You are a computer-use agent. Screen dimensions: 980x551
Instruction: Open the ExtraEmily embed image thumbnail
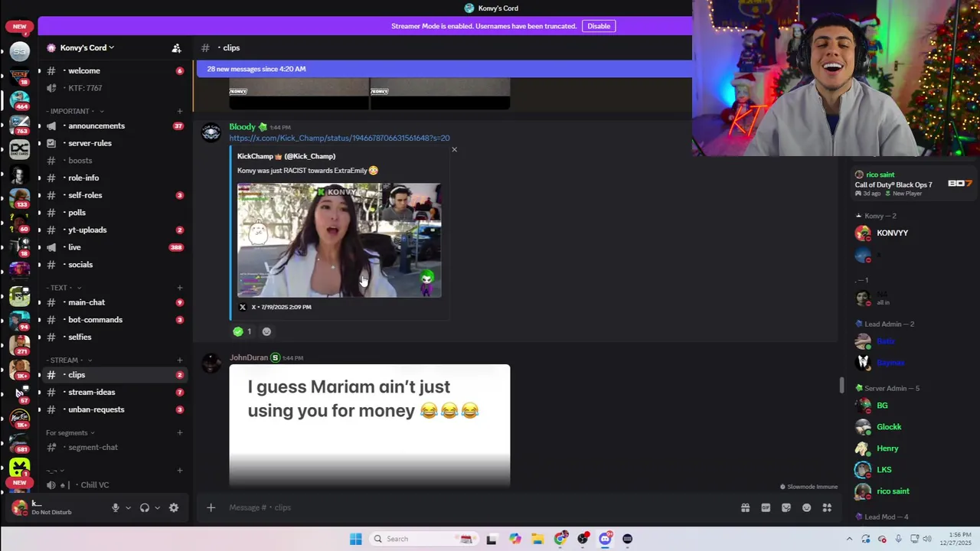[339, 240]
